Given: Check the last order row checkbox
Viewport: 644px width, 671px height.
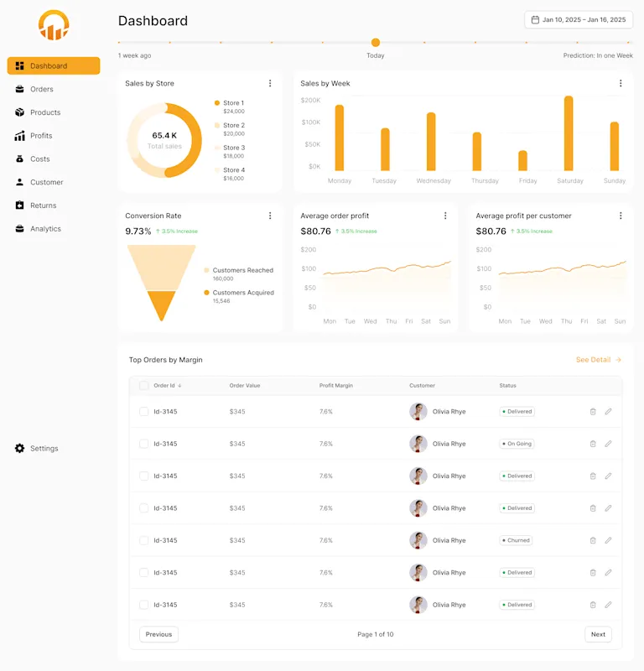Looking at the screenshot, I should (143, 605).
